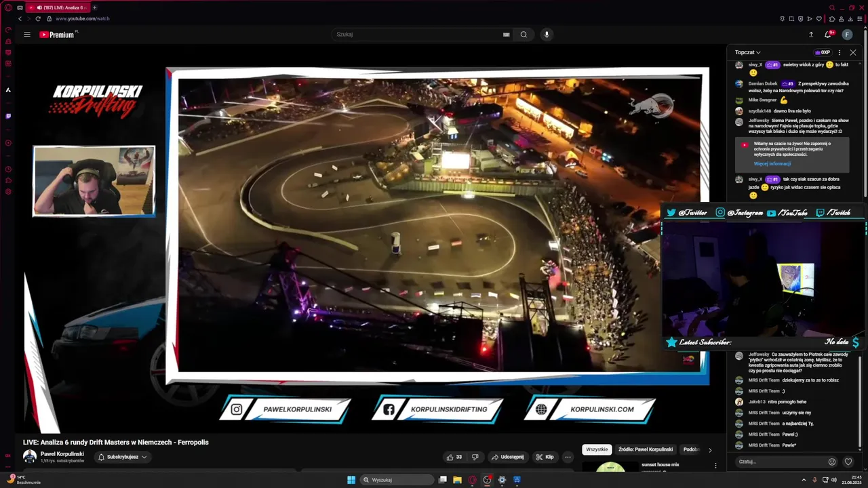
Task: Click the address bar URL www.youtube.com/watch
Action: (x=82, y=19)
